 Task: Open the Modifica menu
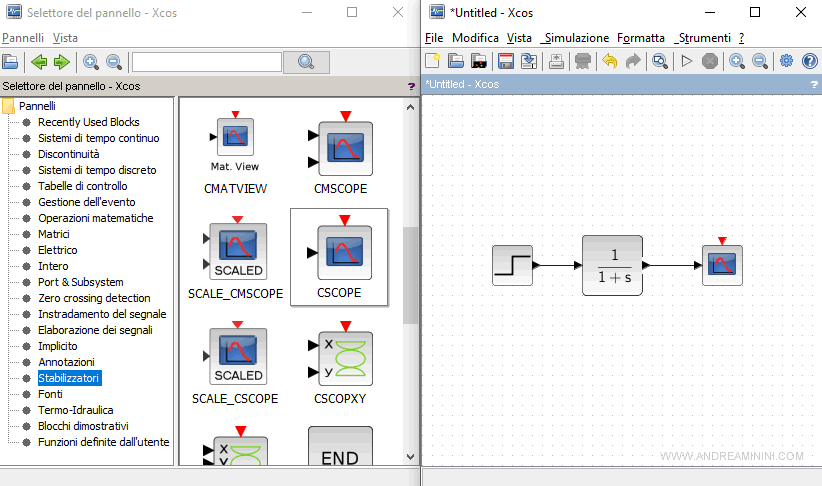point(475,38)
